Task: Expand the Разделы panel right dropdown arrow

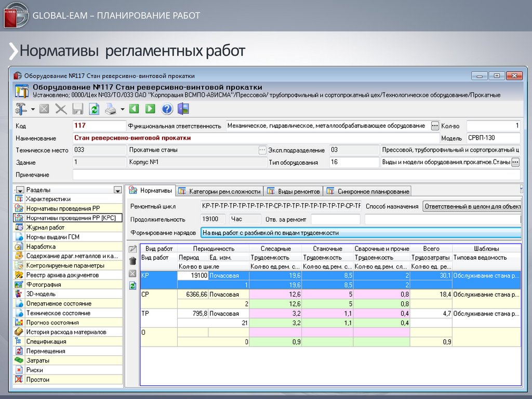Action: click(x=118, y=190)
